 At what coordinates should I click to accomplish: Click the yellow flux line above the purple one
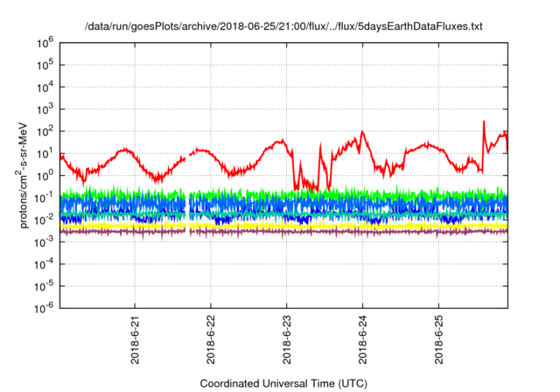[283, 226]
